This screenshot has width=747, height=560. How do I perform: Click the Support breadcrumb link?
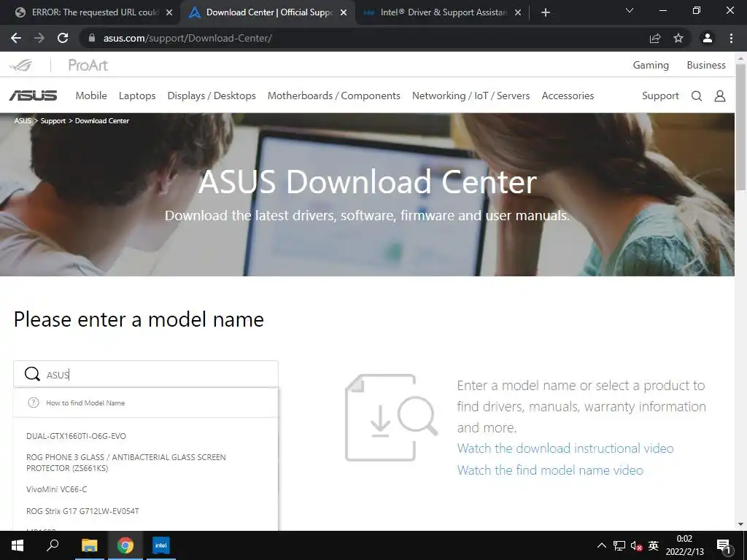coord(53,121)
